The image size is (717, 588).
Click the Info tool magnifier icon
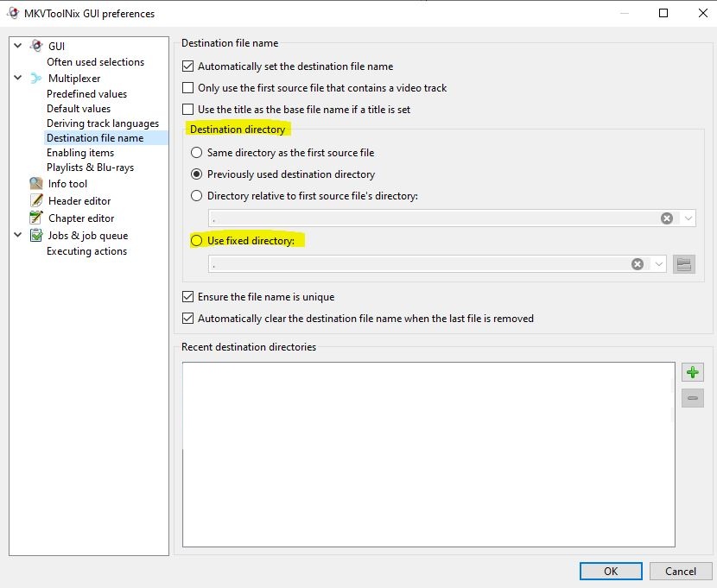(x=36, y=183)
